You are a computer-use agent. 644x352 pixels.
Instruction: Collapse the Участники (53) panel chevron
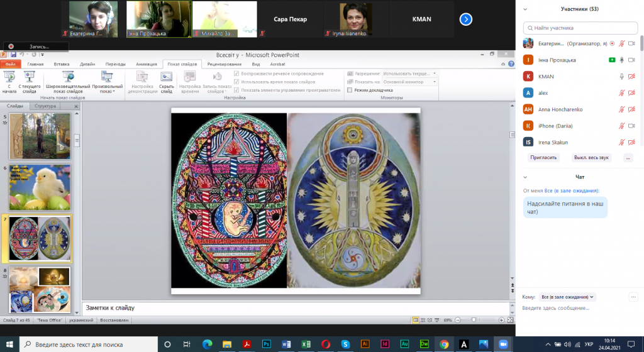525,9
